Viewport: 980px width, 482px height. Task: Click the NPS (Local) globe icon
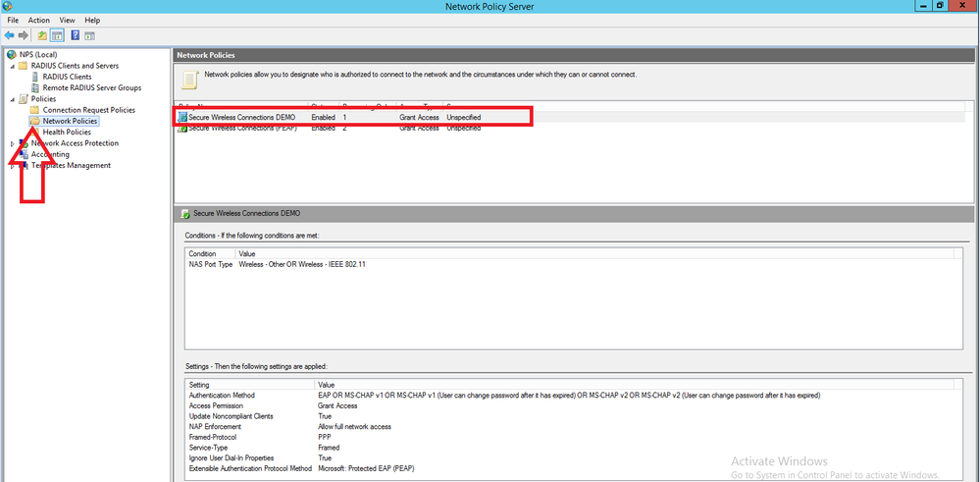tap(11, 55)
